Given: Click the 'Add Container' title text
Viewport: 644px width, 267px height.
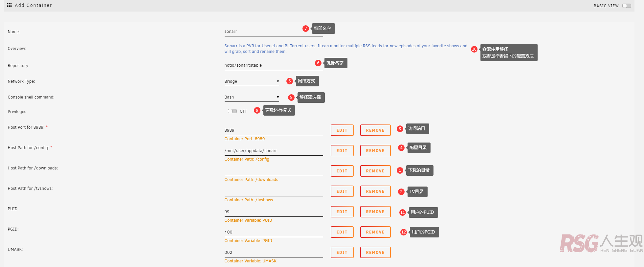Looking at the screenshot, I should tap(33, 5).
